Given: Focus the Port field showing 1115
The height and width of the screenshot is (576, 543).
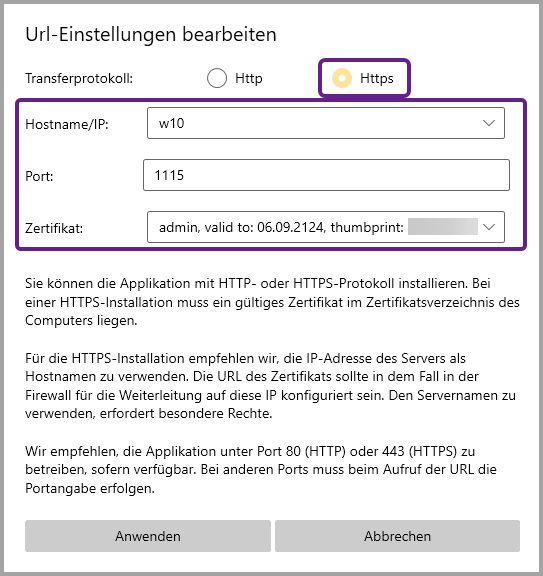Looking at the screenshot, I should point(326,175).
